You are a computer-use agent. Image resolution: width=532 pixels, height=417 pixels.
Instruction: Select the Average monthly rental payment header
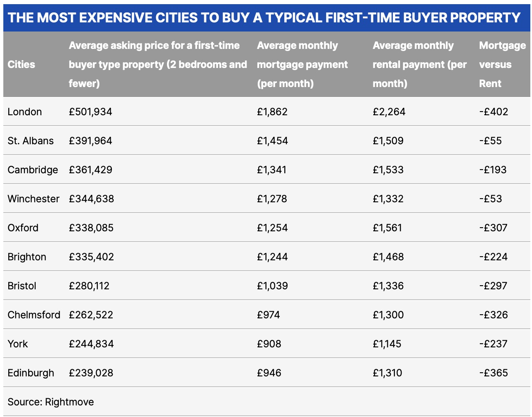tap(419, 65)
